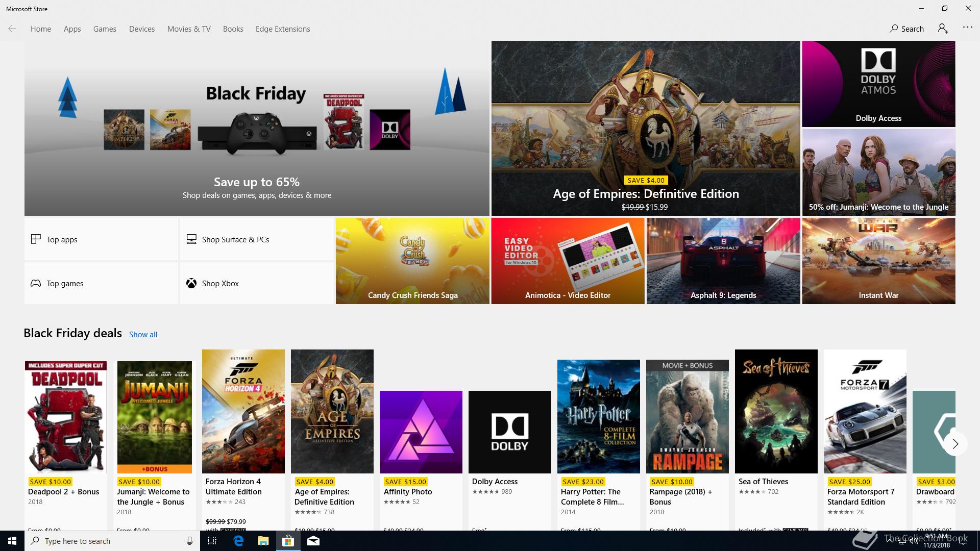Click the Search label in the header
980x551 pixels.
912,29
